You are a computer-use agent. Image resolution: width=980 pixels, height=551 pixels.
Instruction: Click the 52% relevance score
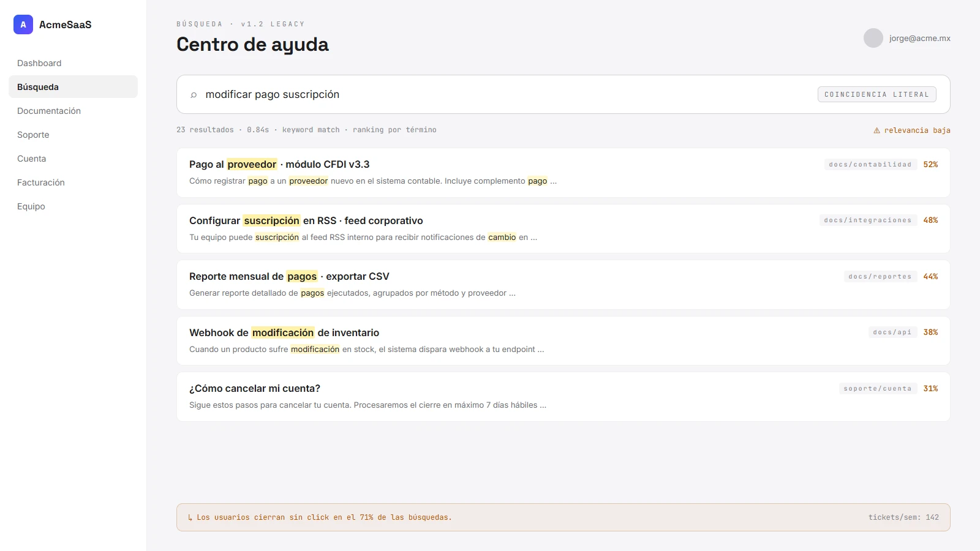[x=930, y=164]
